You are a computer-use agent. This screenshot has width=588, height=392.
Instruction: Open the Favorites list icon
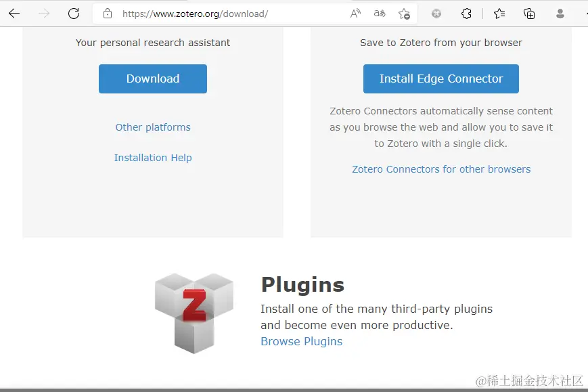499,14
